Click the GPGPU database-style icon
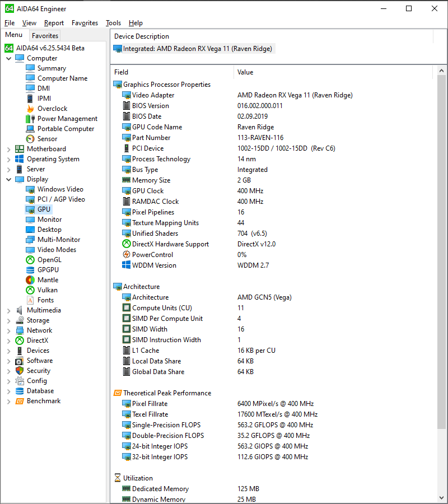 point(30,270)
